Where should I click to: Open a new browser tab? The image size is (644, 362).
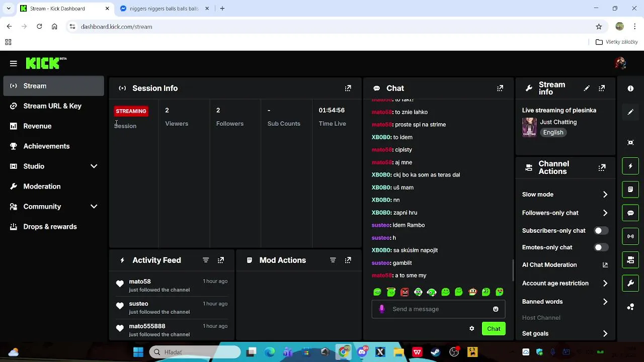coord(222,9)
